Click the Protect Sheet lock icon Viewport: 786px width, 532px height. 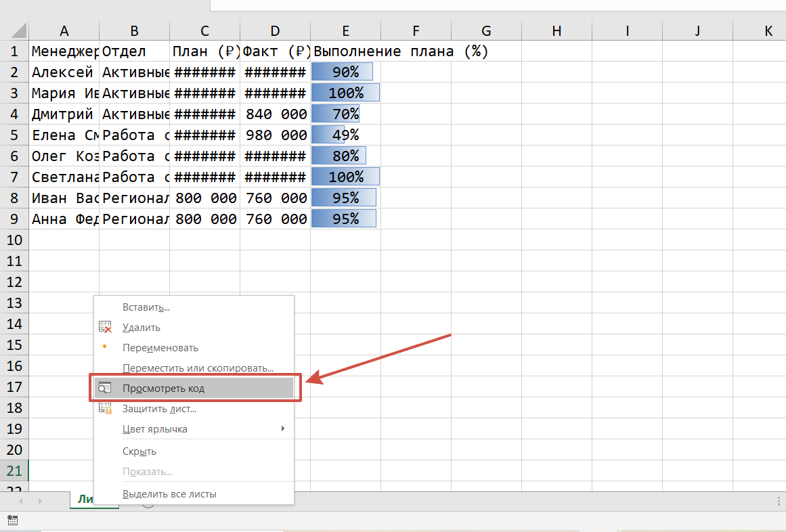coord(105,408)
